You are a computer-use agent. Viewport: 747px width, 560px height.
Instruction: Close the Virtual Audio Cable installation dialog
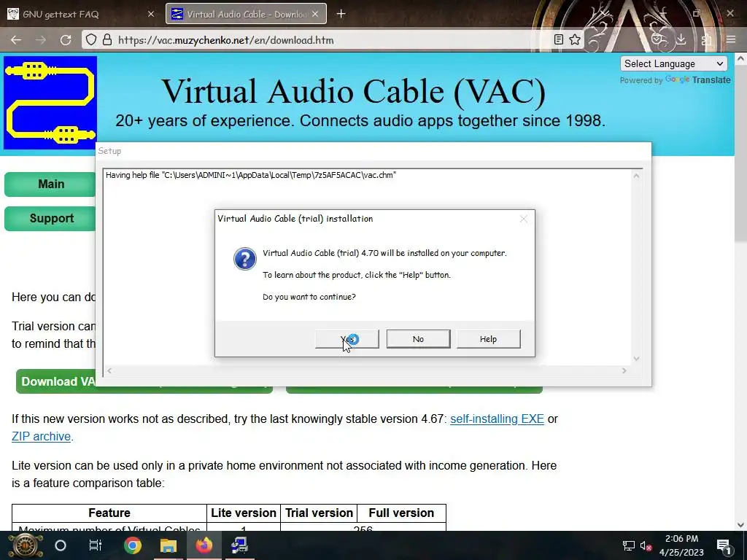tap(524, 219)
